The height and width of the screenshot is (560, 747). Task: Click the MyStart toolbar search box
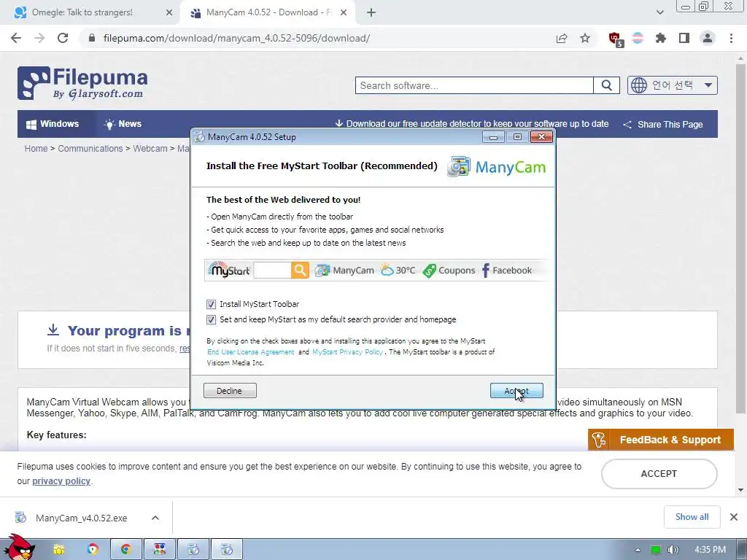tap(273, 270)
